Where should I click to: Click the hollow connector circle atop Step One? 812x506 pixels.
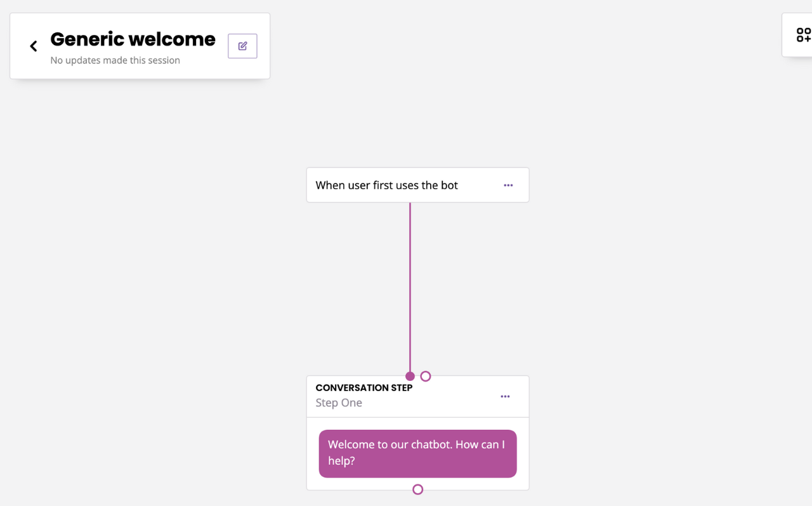point(426,376)
